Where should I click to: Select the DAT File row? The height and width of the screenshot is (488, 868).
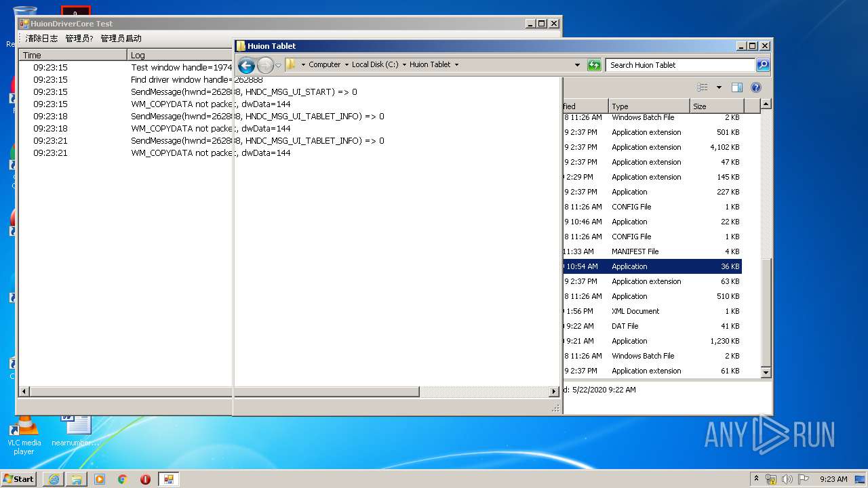point(652,326)
